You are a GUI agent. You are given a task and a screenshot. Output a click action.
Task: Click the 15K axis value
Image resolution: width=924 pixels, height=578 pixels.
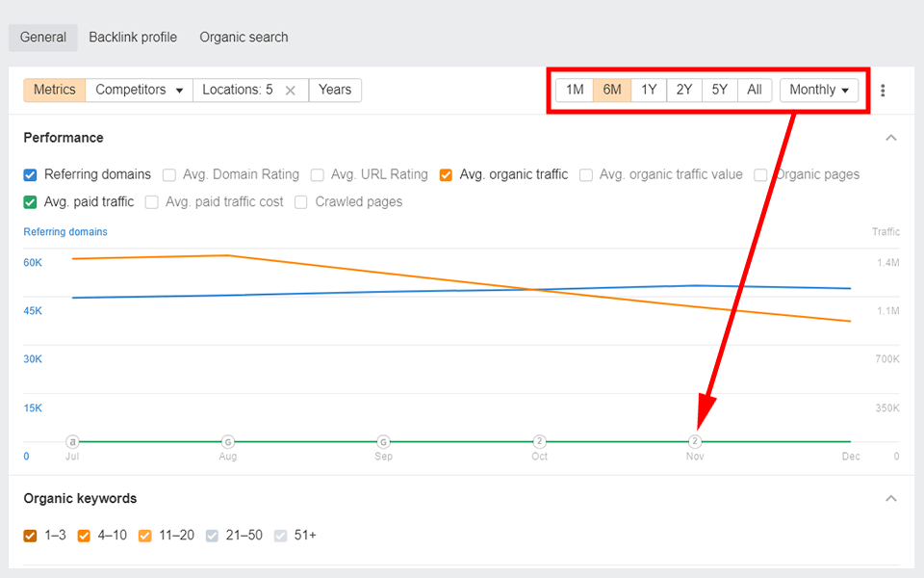(33, 407)
